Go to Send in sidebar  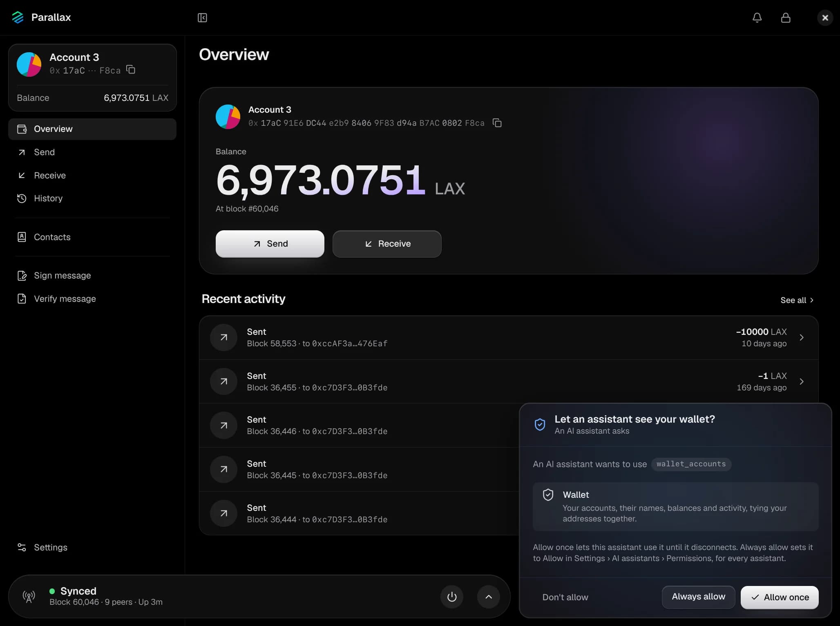point(92,152)
